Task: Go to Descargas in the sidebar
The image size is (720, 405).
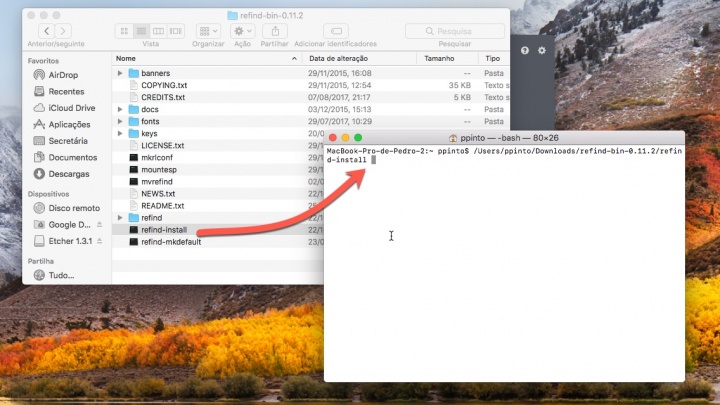Action: pos(69,173)
